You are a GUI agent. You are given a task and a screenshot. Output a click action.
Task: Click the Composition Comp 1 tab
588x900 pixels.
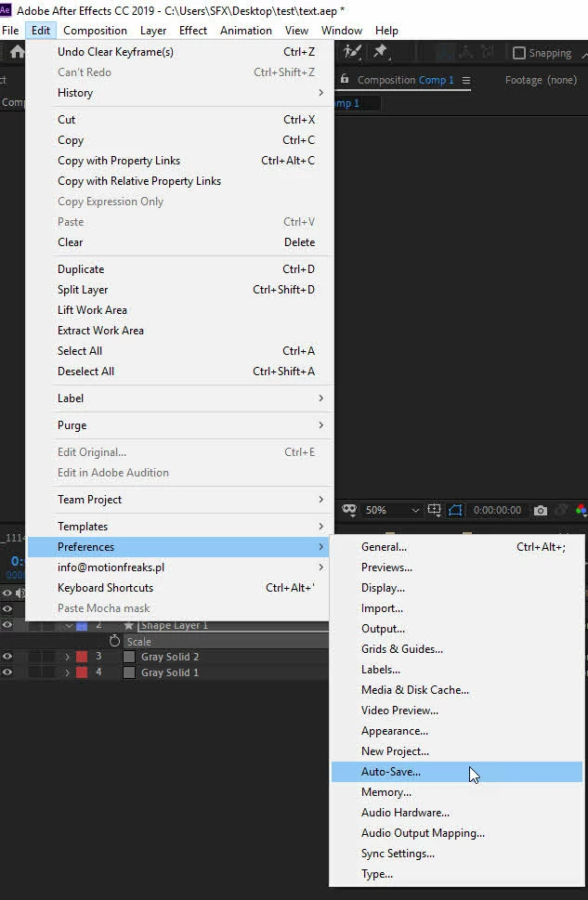405,80
